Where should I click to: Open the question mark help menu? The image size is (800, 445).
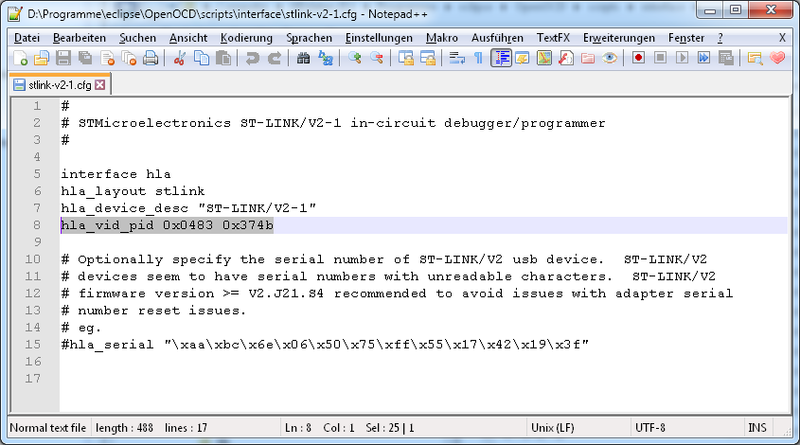(720, 38)
